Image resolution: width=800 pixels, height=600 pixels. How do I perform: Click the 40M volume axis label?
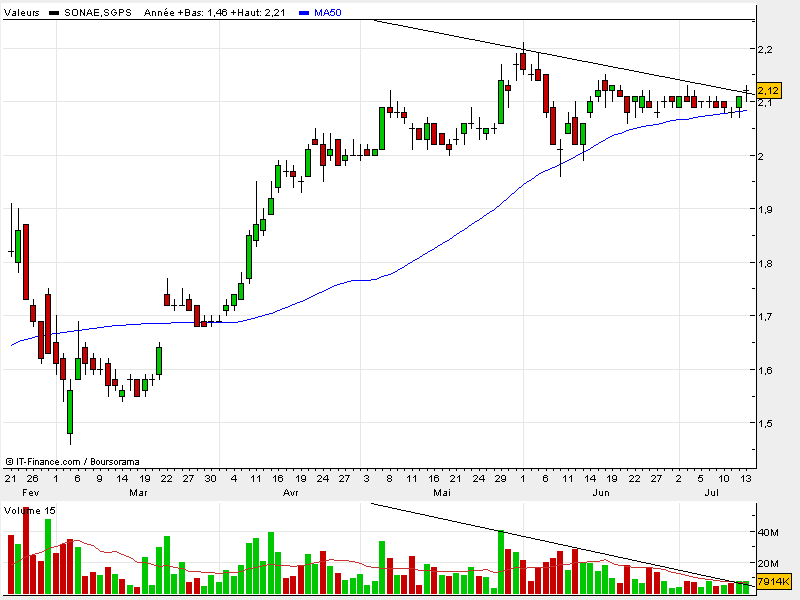(768, 533)
